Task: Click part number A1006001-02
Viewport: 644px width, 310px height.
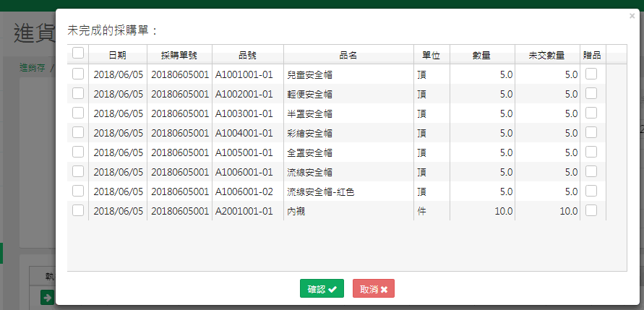Action: click(x=244, y=191)
